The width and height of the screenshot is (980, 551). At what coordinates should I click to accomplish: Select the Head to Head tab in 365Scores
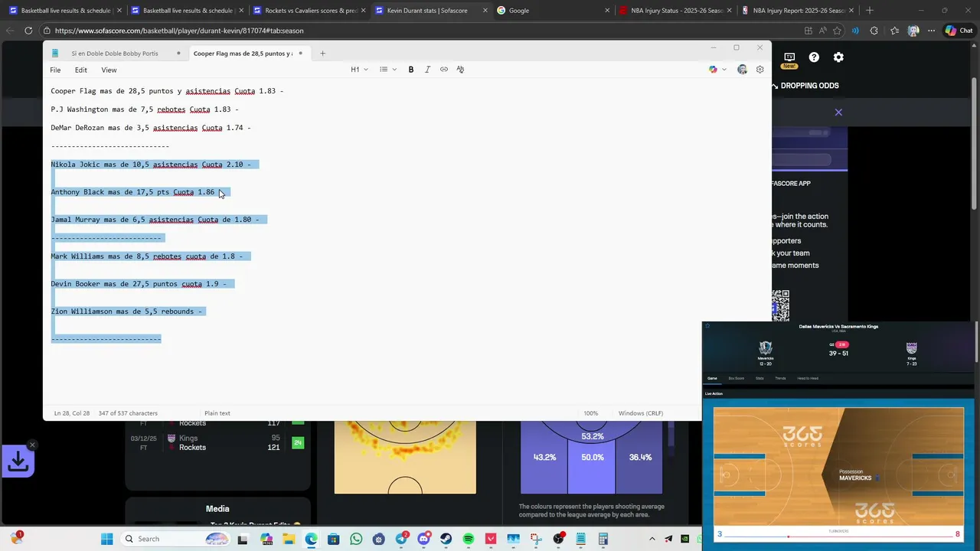808,378
